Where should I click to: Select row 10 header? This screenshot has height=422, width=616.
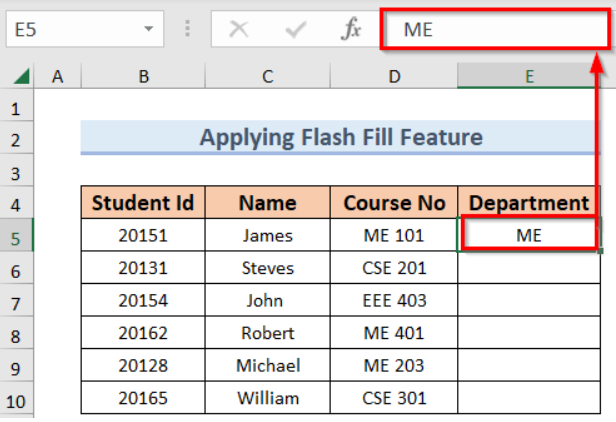pyautogui.click(x=16, y=398)
